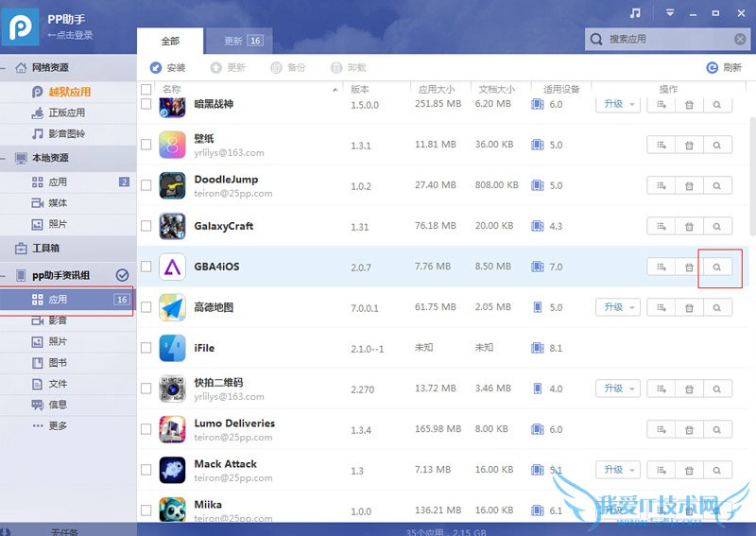Toggle the select-all checkbox in header
This screenshot has width=756, height=536.
click(146, 89)
